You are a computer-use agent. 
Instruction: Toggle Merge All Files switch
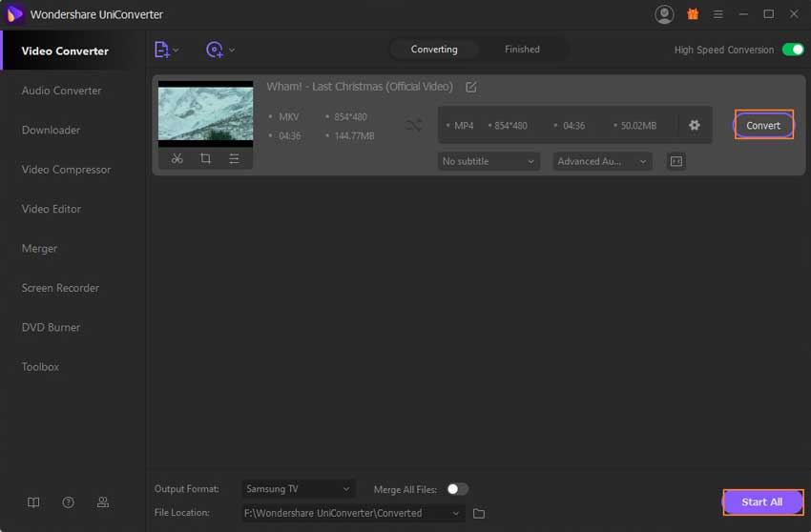coord(457,489)
